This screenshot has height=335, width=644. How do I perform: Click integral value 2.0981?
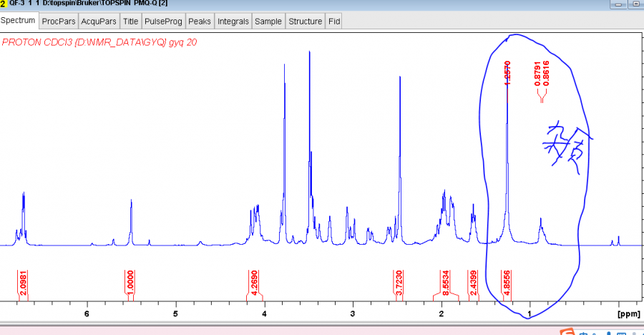[x=24, y=283]
